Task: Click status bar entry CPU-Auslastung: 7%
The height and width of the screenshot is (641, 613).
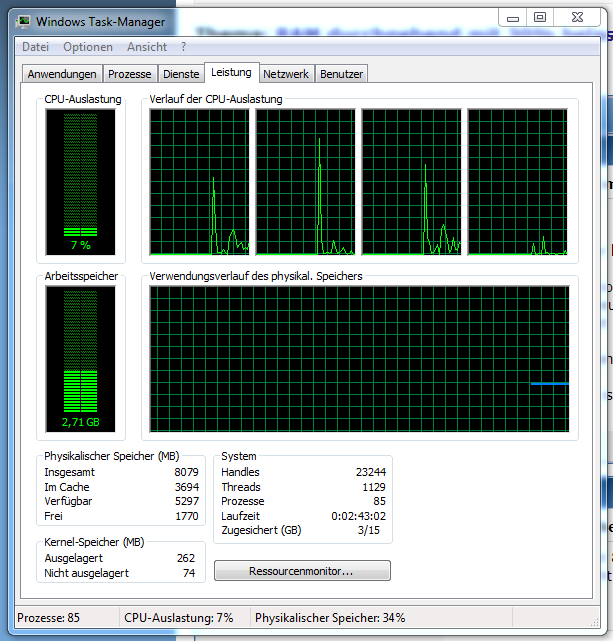Action: [179, 618]
